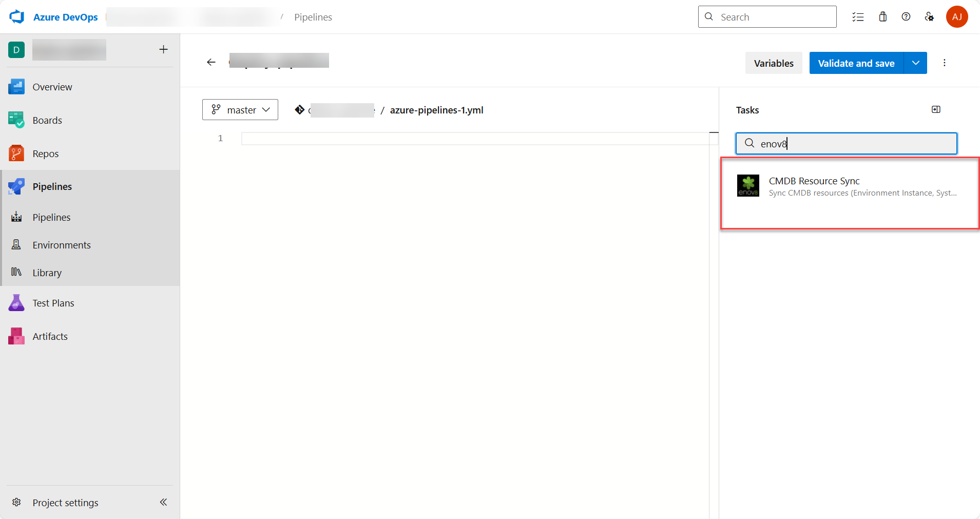Open Project settings
Screen dimensions: 980x519
coord(65,502)
